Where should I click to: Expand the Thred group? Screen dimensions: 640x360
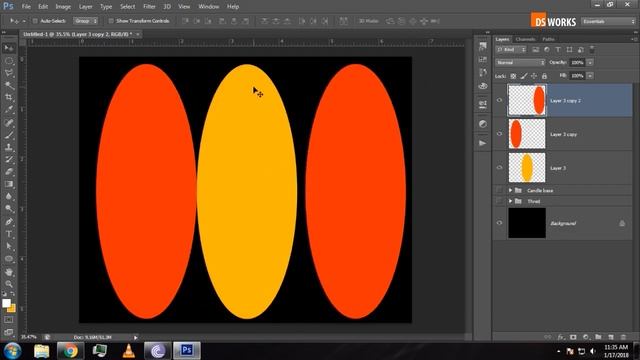[x=510, y=201]
